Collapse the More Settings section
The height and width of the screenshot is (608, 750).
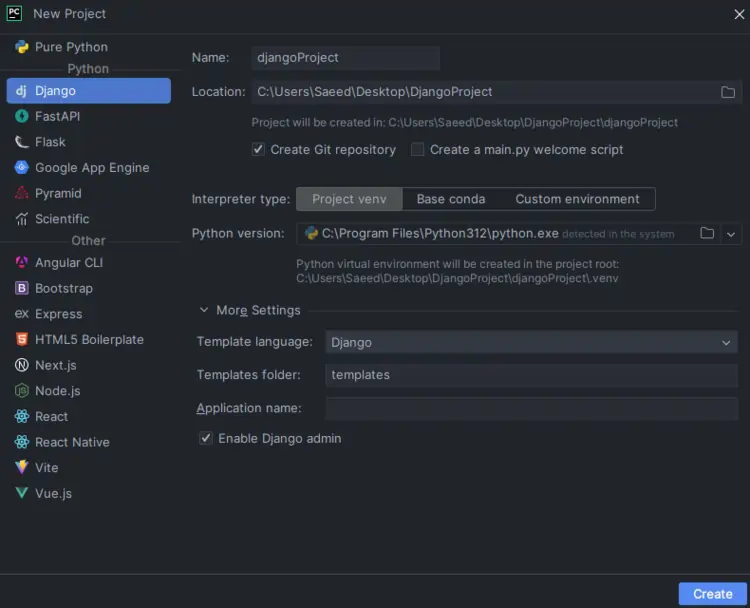click(204, 310)
